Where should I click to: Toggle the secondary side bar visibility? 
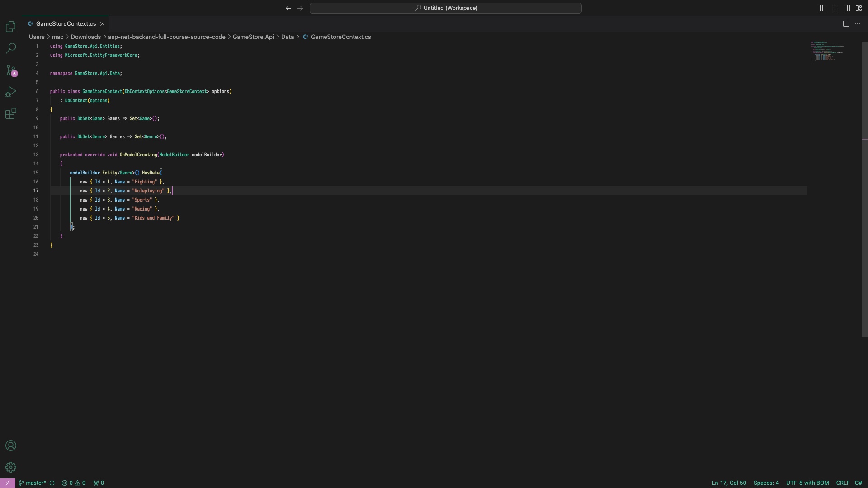tap(847, 8)
